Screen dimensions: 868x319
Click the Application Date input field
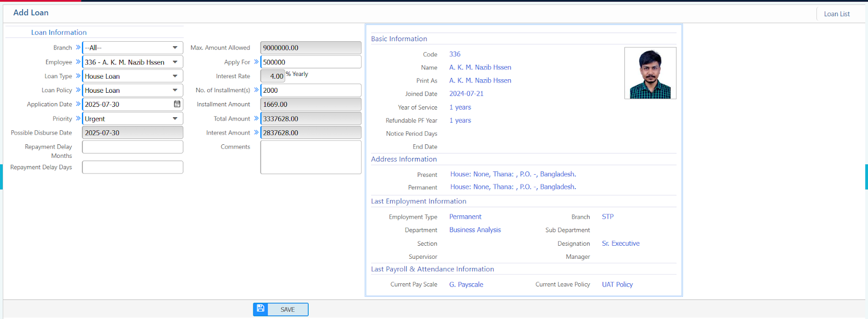127,104
